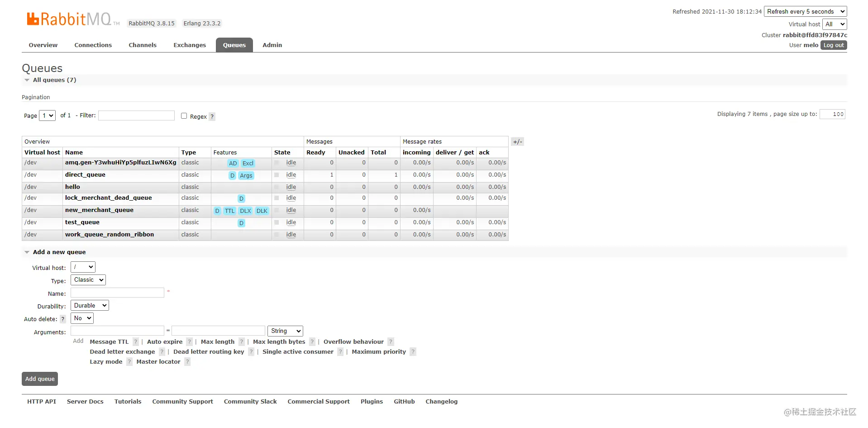The width and height of the screenshot is (868, 428).
Task: Click the RabbitMQ logo
Action: coord(73,19)
